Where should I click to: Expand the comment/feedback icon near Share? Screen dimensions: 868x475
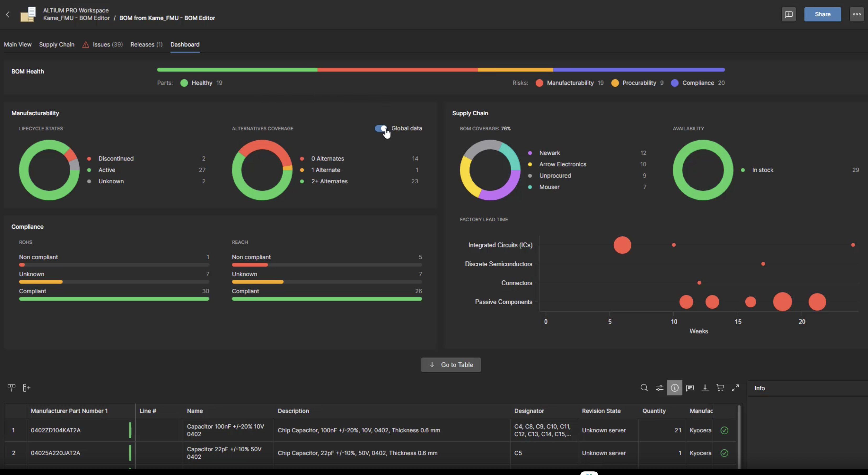click(789, 14)
